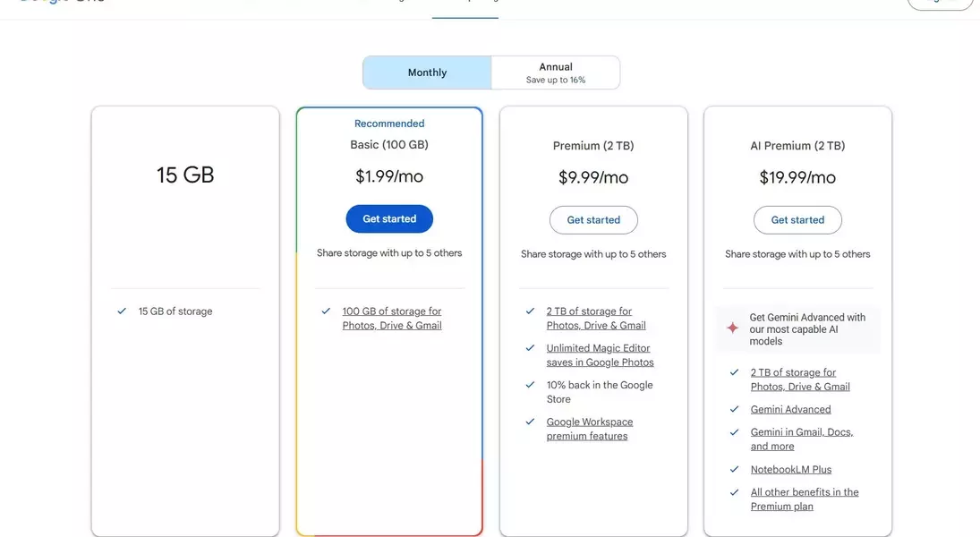The image size is (980, 537).
Task: Open Unlimited Magic Editor saves link
Action: pyautogui.click(x=600, y=355)
